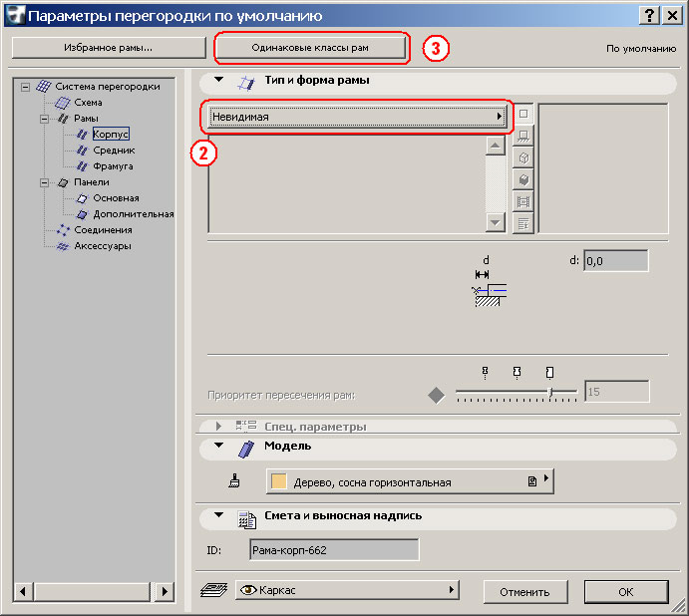The height and width of the screenshot is (616, 689).
Task: Collapse the Панели tree node
Action: 45,182
